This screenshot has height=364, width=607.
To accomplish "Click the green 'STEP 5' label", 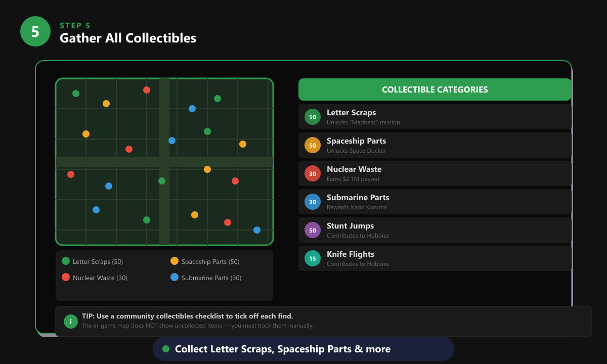I will pyautogui.click(x=75, y=26).
